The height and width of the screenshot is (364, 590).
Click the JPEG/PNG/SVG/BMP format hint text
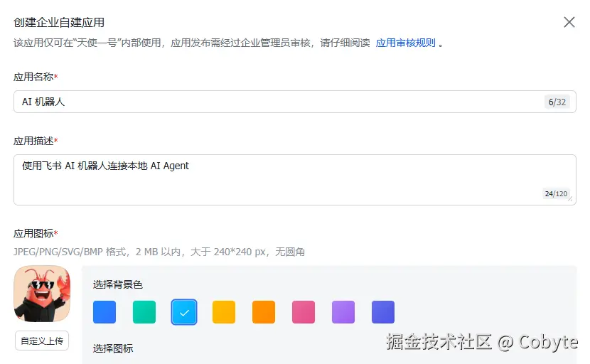click(x=159, y=252)
